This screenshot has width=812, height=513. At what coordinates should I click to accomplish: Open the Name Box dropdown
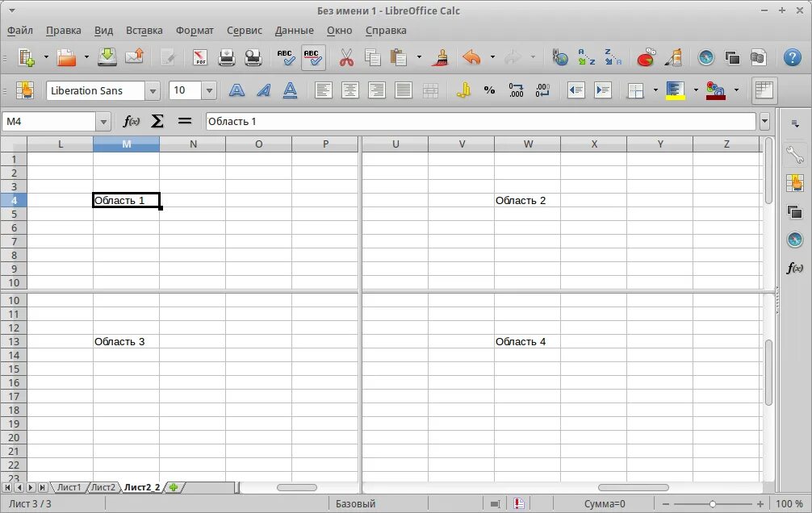click(103, 122)
